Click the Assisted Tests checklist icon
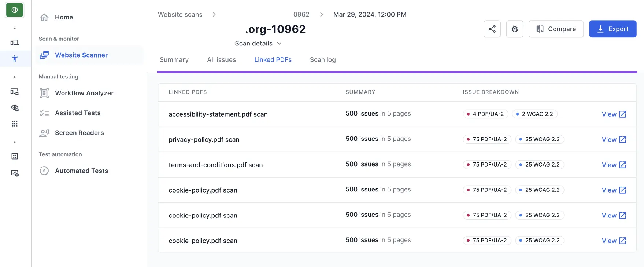The image size is (644, 267). (44, 113)
